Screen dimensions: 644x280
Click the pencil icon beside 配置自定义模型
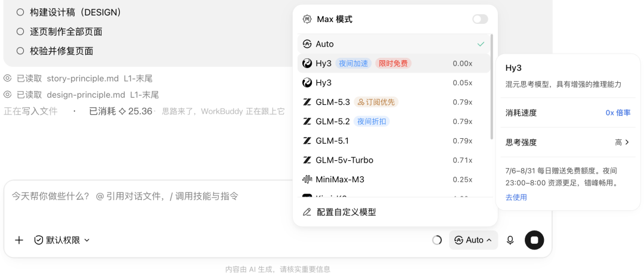[x=307, y=212]
